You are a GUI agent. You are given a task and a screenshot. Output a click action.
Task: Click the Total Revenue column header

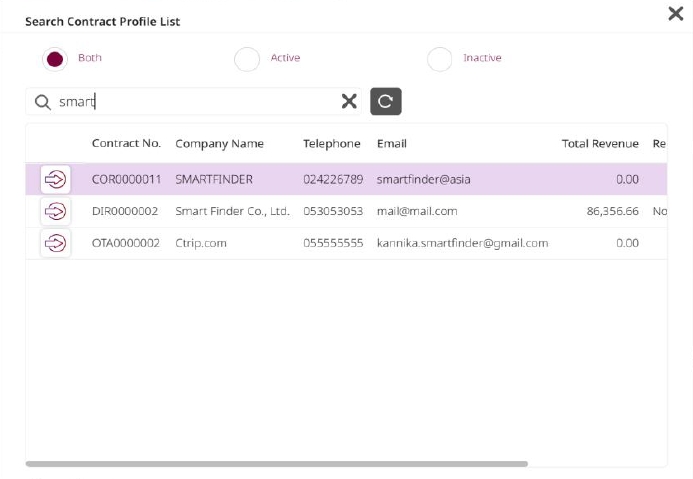pyautogui.click(x=600, y=143)
